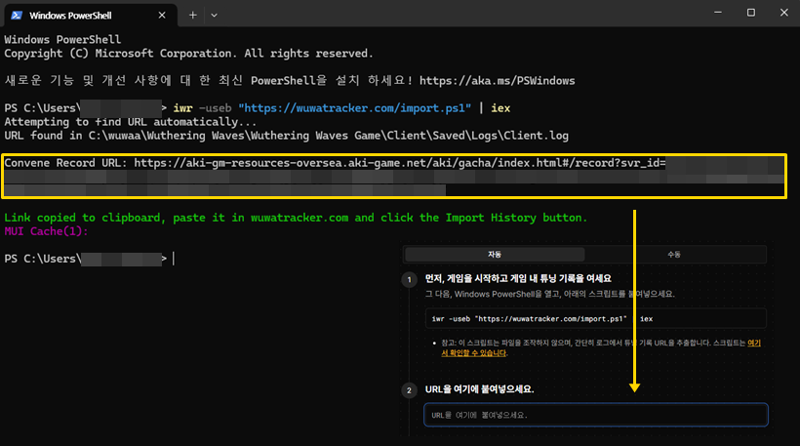This screenshot has height=446, width=800.
Task: Close the Windows PowerShell tab
Action: click(162, 15)
